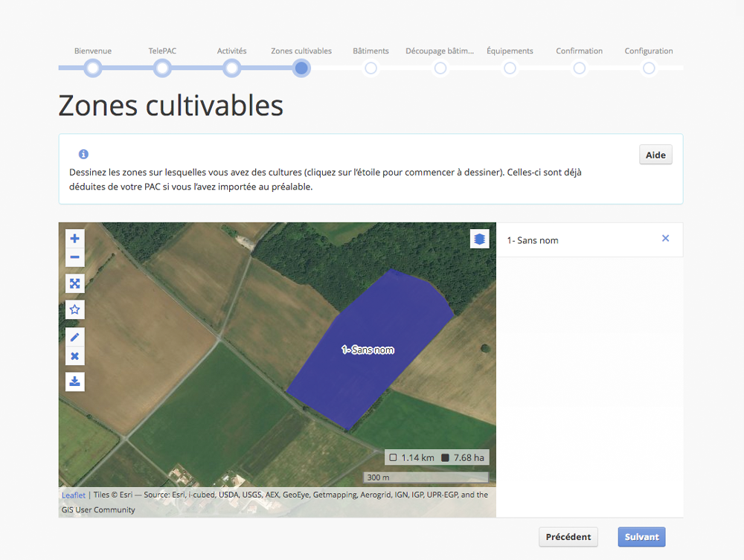Jump to the Confirmation step

click(579, 68)
